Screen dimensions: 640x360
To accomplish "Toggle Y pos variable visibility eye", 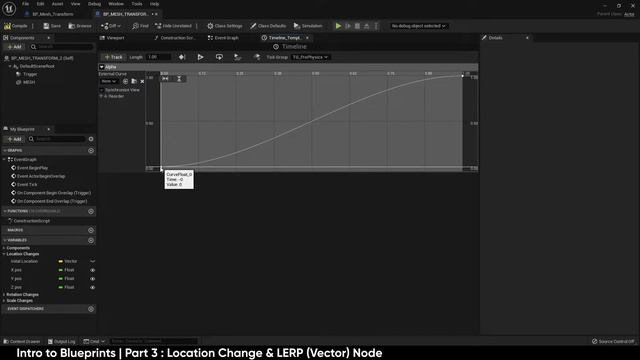I will (93, 279).
